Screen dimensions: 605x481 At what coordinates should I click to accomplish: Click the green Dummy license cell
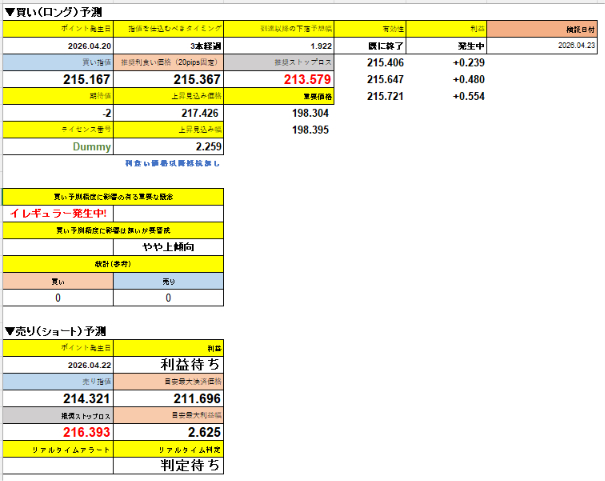(58, 147)
